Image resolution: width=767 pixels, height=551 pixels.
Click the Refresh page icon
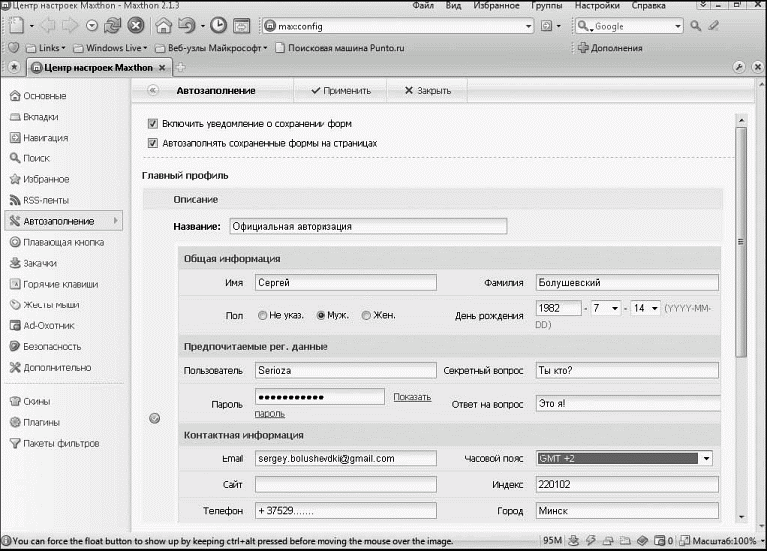(x=113, y=26)
